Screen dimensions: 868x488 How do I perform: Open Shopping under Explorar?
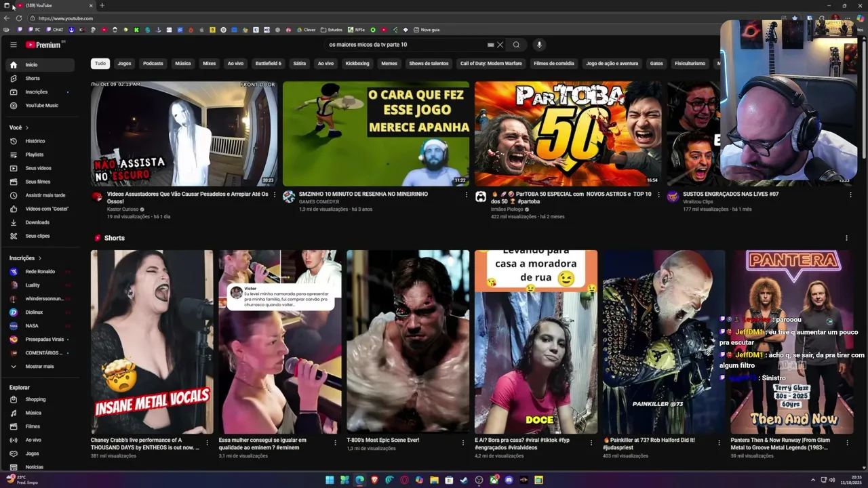[41, 399]
